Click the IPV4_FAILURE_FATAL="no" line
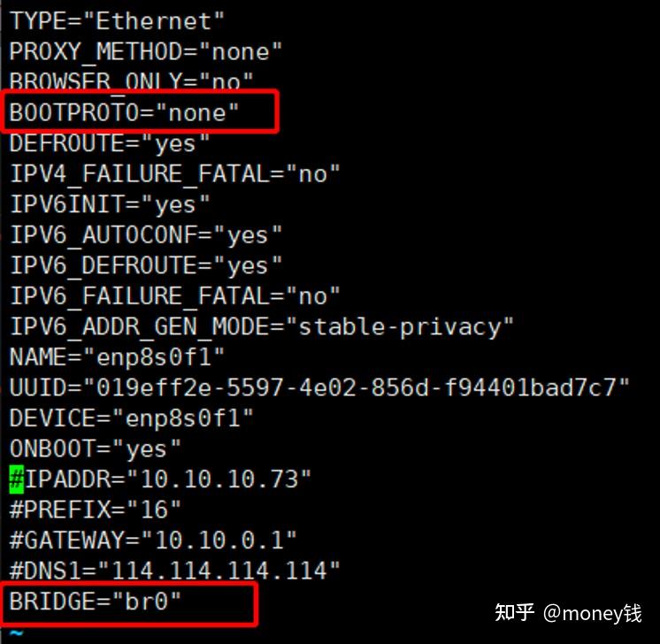 (174, 174)
